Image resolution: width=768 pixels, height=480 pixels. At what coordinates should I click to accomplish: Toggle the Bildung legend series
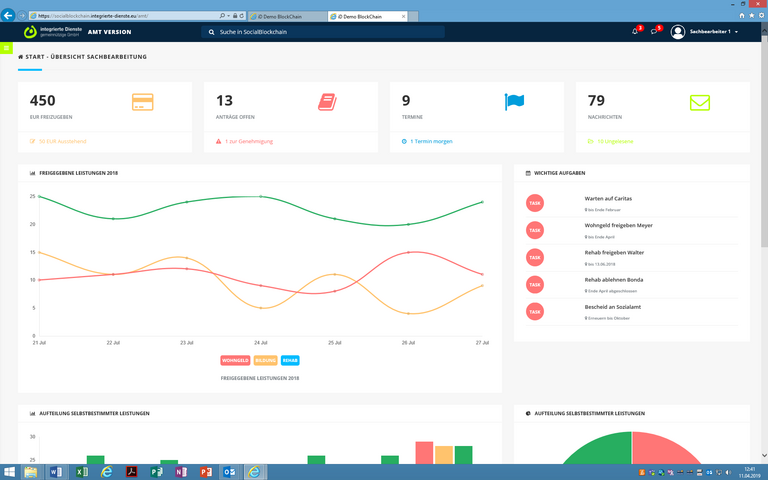[265, 360]
